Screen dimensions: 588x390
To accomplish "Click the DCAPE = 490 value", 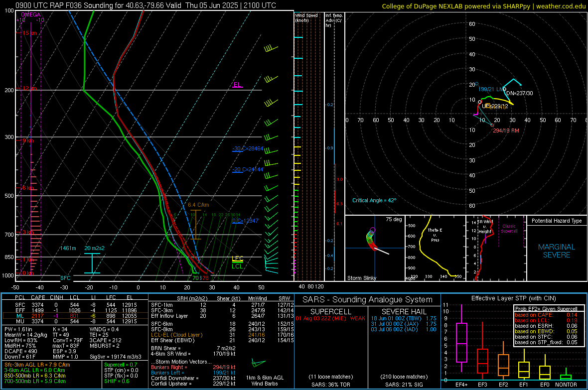I will pyautogui.click(x=20, y=351).
